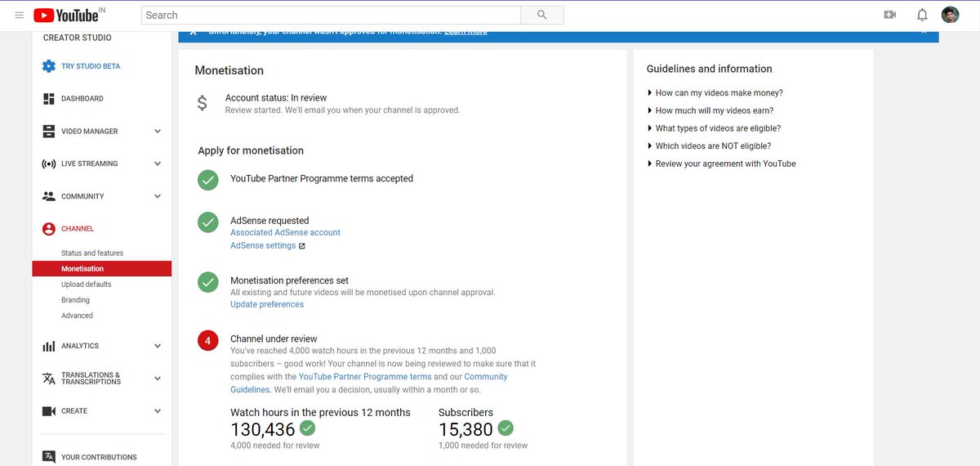Expand the Community section
The image size is (980, 466).
pos(158,196)
